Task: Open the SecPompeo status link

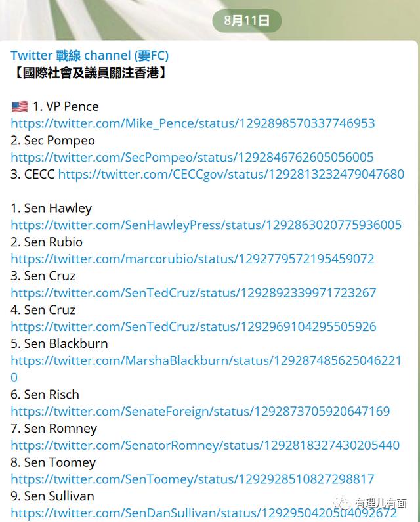Action: [x=192, y=157]
